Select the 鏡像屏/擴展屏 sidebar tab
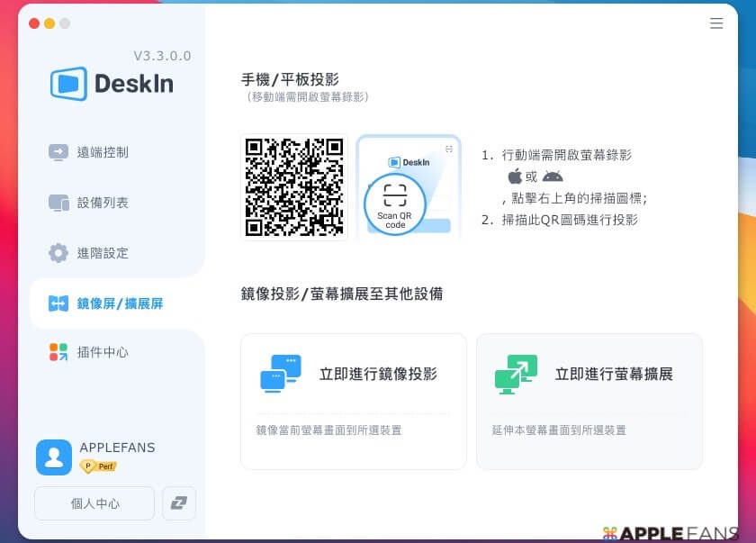Image resolution: width=756 pixels, height=543 pixels. (117, 303)
